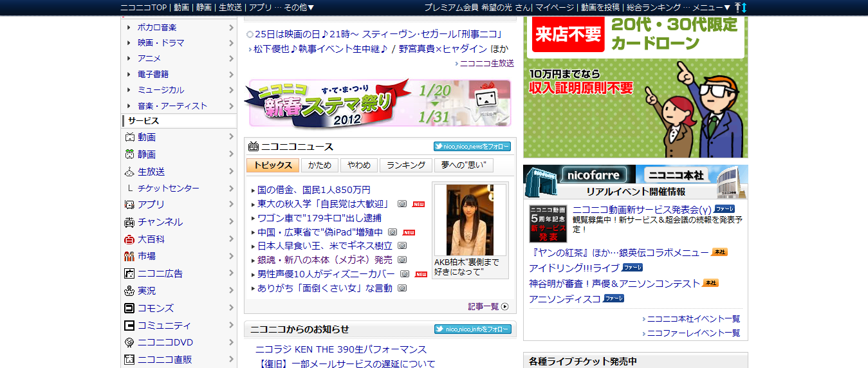Select the トピックス news tab
868x368 pixels.
273,165
